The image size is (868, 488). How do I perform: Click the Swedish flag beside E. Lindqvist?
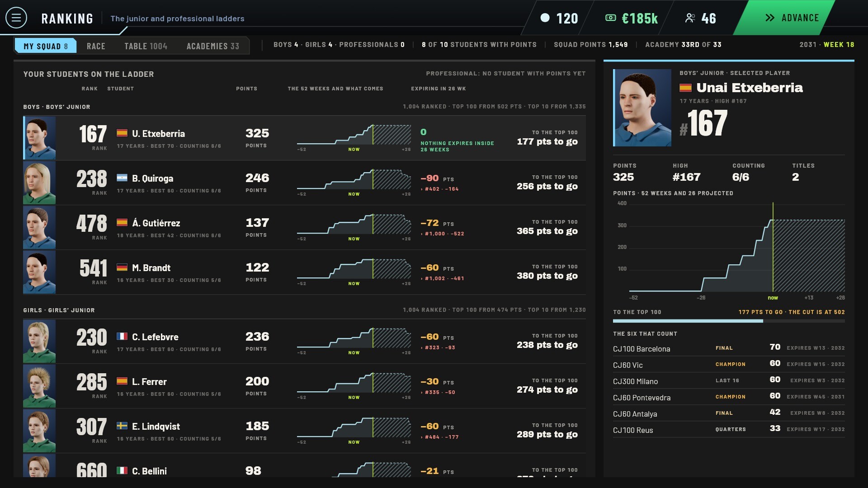(x=122, y=426)
